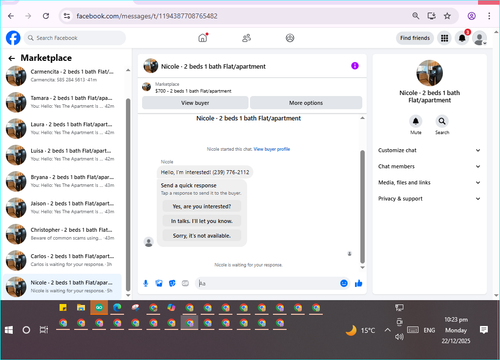Send quick response "Sorry, it's not available."

click(202, 236)
